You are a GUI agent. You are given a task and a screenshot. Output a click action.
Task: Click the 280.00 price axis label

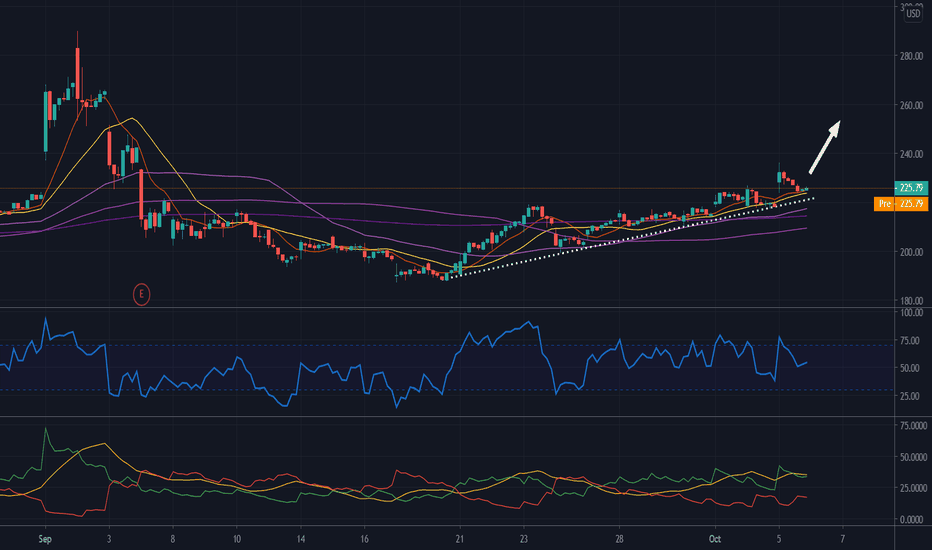click(x=911, y=56)
